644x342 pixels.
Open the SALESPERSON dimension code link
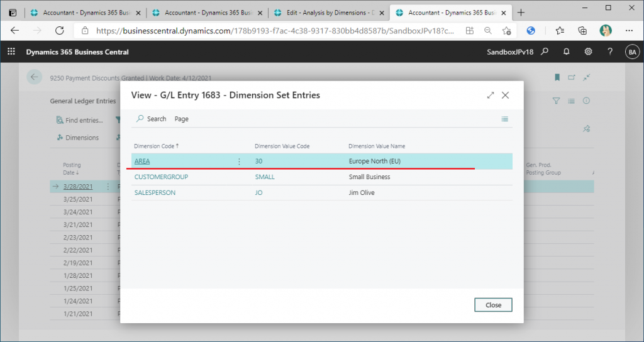click(155, 192)
